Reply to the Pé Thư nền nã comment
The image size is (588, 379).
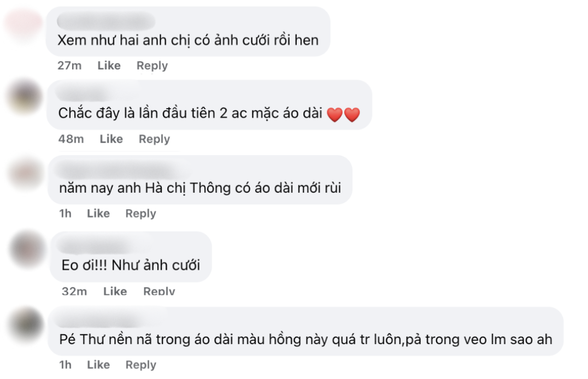[140, 364]
